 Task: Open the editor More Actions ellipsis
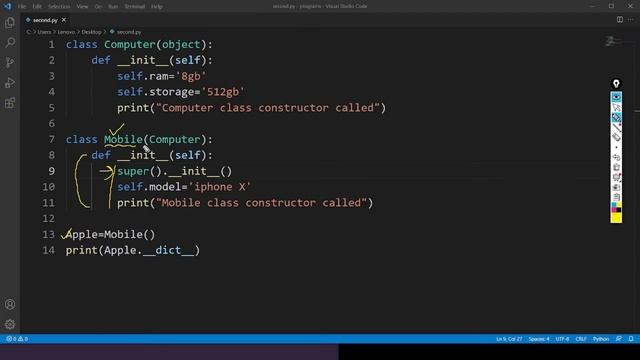[x=631, y=20]
